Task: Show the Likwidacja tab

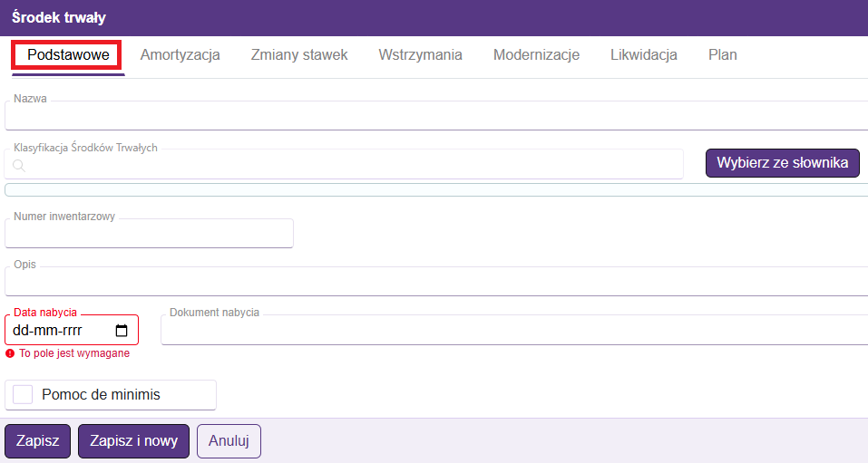Action: 644,55
